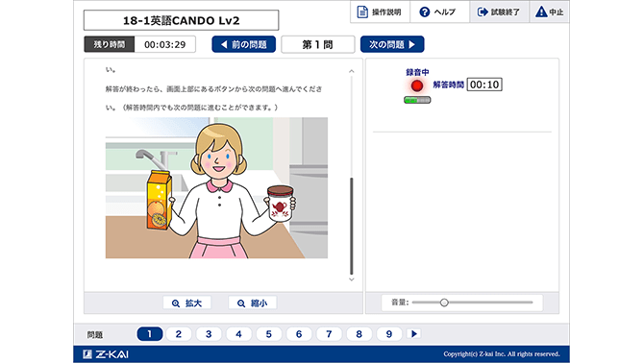Click the 拡大 magnifier zoom-in icon
The height and width of the screenshot is (363, 644).
(x=176, y=303)
